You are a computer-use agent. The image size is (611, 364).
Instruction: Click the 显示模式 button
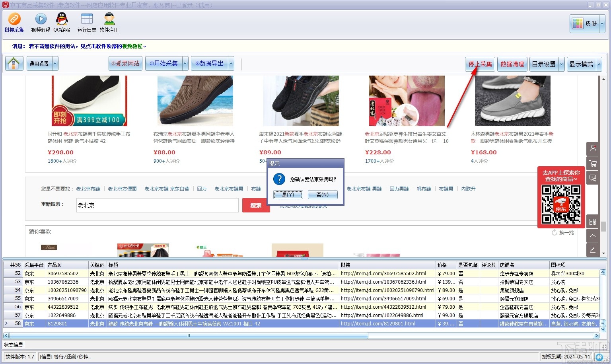click(581, 64)
